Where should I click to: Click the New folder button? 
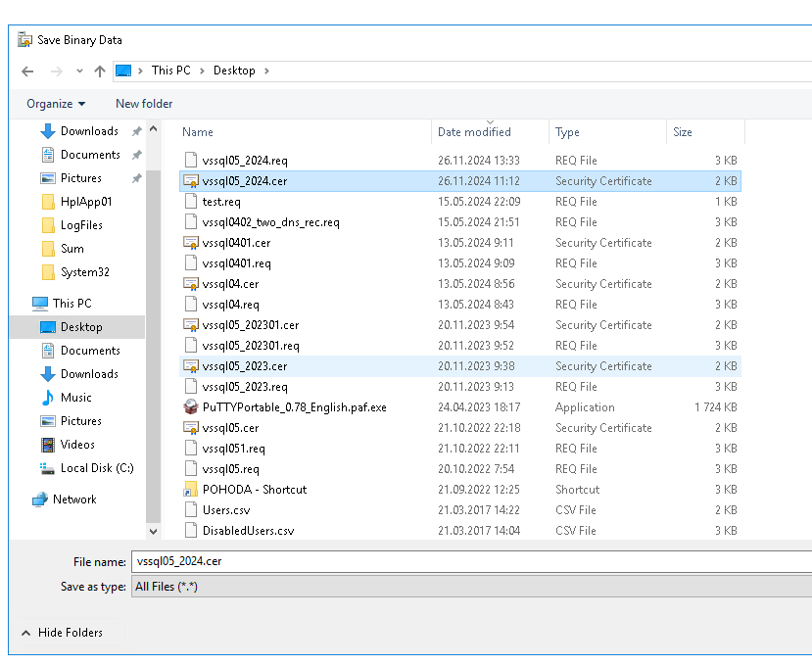[144, 104]
